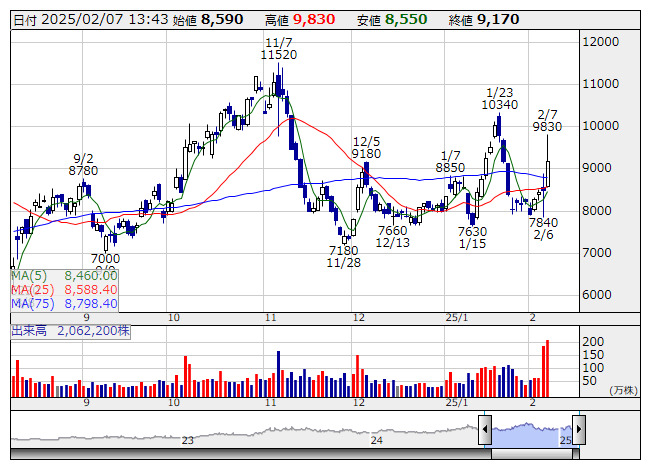The height and width of the screenshot is (470, 653).
Task: Click the left range slider handle arrow
Action: [x=485, y=429]
